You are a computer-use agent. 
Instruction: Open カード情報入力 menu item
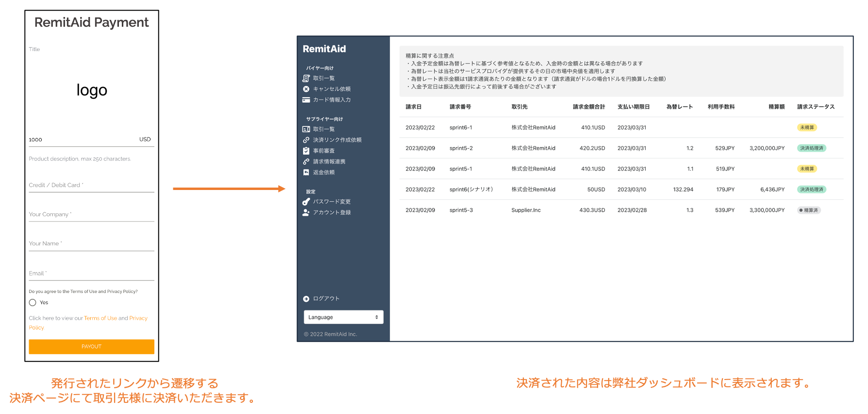pyautogui.click(x=332, y=100)
